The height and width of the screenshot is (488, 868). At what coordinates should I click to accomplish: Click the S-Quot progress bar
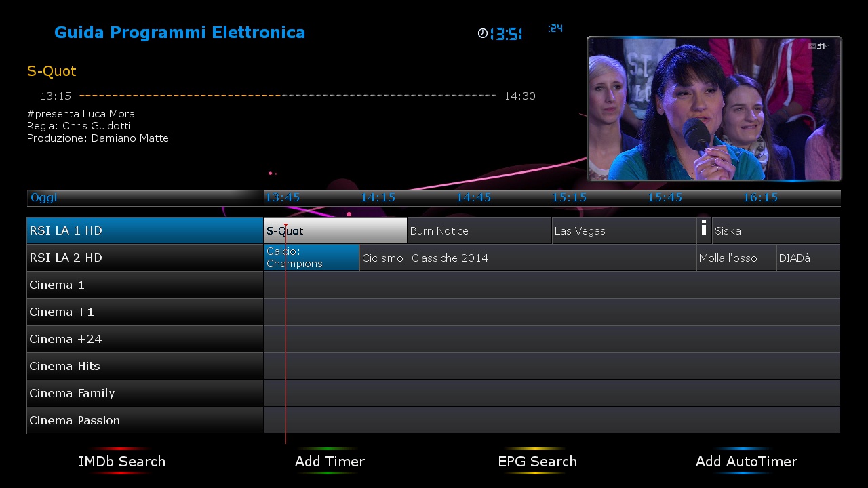(x=288, y=96)
